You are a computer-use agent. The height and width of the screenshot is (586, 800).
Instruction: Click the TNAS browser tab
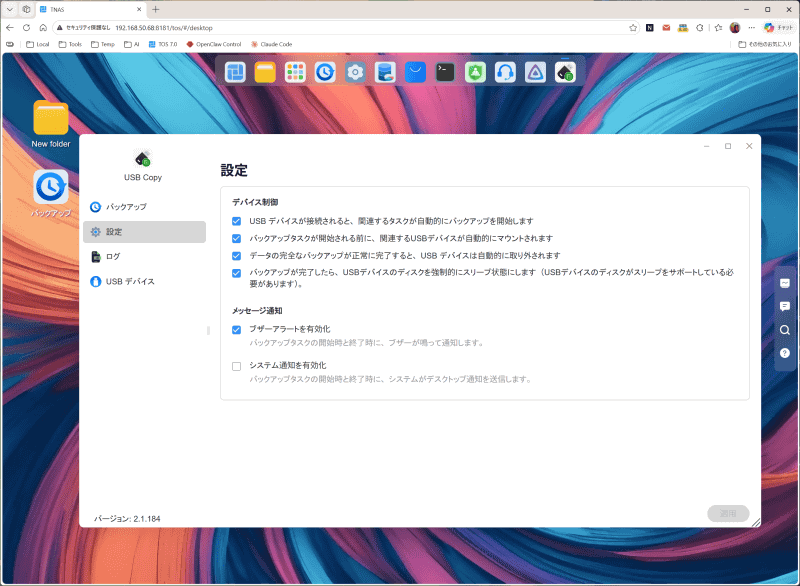click(90, 9)
